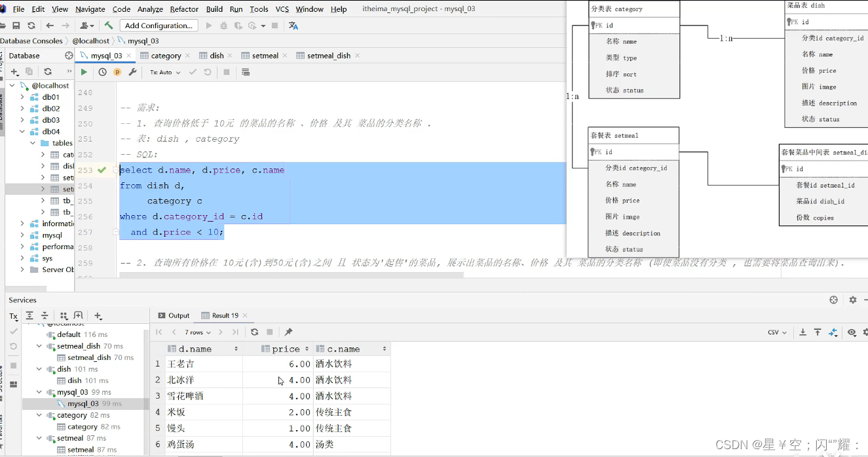
Task: Pin the Result 19 tab with the pin icon
Action: tap(288, 332)
